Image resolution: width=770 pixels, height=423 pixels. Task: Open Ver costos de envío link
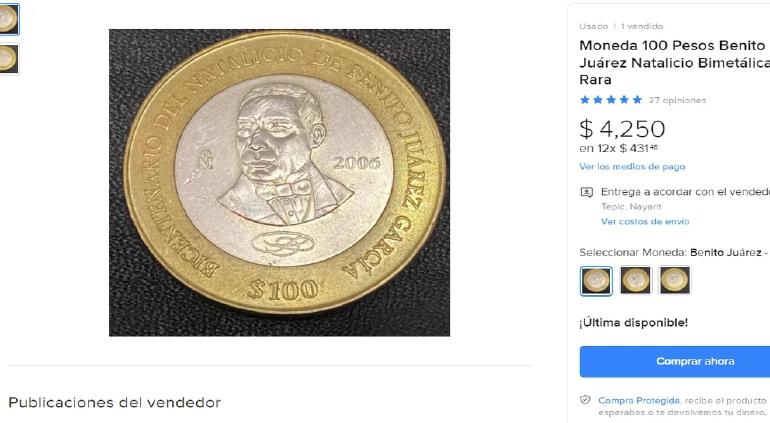(x=645, y=222)
